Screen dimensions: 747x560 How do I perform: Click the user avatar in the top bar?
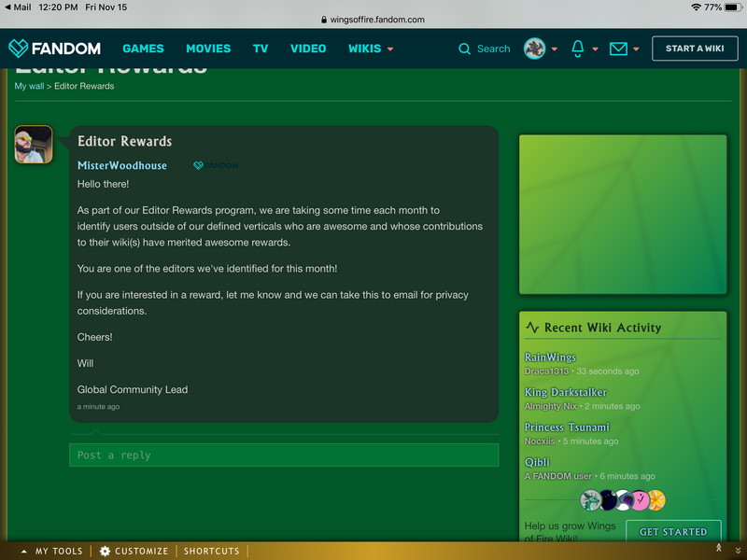point(534,49)
